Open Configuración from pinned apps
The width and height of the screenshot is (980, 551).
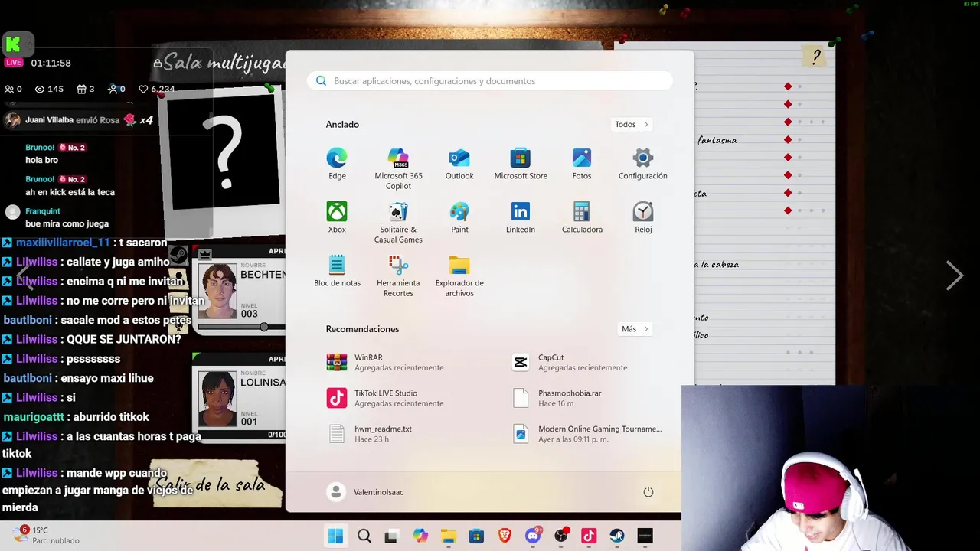pos(643,165)
